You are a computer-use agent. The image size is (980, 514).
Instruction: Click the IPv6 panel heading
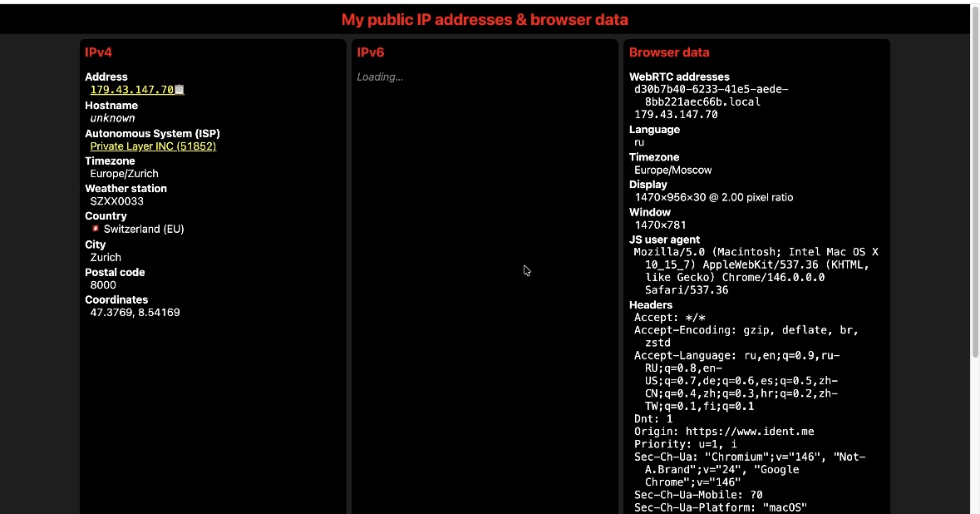pos(371,52)
